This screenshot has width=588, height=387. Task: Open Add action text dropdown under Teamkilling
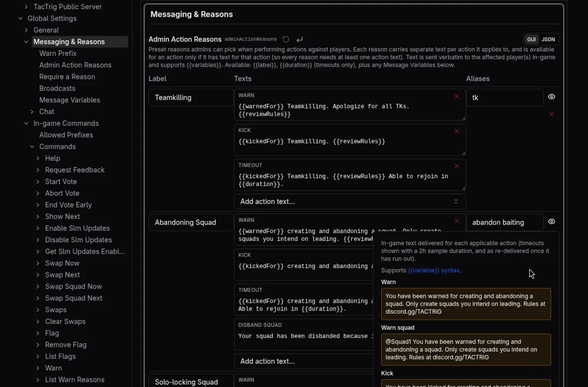pos(350,201)
